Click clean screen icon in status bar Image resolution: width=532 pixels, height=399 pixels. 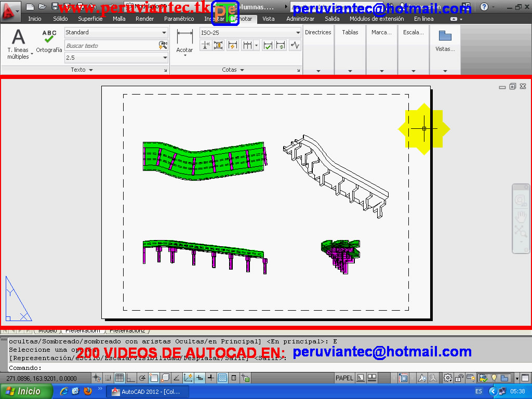tap(525, 378)
